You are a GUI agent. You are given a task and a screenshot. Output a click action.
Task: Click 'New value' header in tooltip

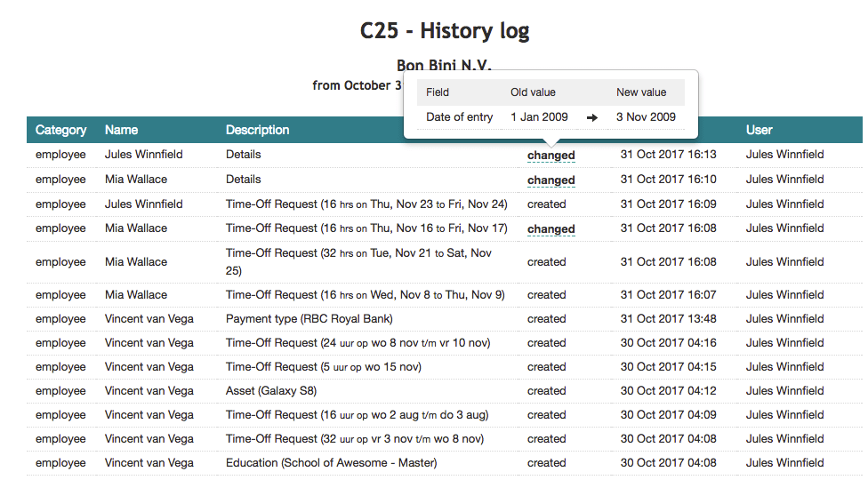click(x=641, y=92)
